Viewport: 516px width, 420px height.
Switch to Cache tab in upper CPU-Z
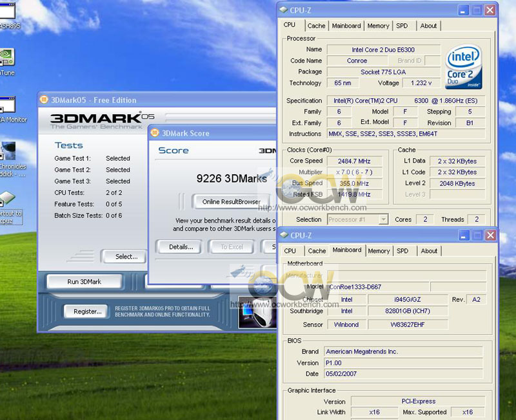tap(316, 26)
